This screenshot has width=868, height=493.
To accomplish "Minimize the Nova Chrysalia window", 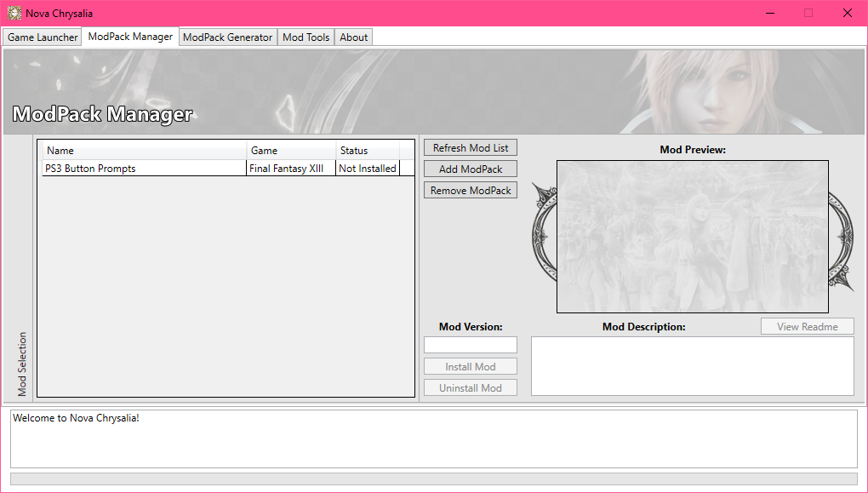I will pos(769,13).
